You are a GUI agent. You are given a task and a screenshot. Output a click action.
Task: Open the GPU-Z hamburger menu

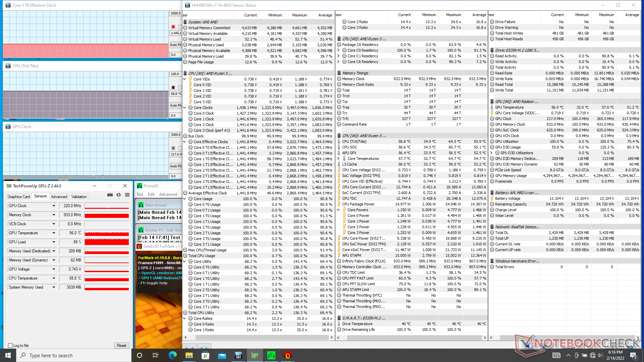[x=127, y=195]
